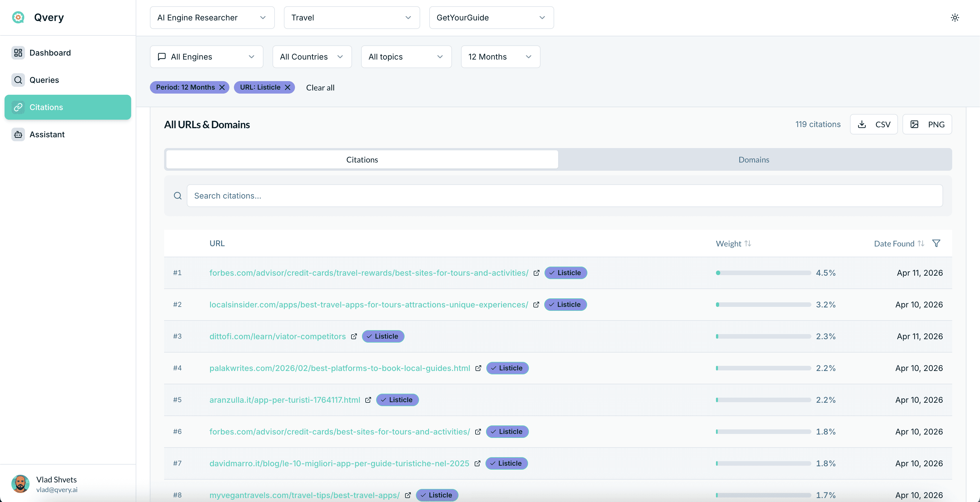Open external link icon for forbes travel-rewards URL
The height and width of the screenshot is (502, 980).
point(536,273)
